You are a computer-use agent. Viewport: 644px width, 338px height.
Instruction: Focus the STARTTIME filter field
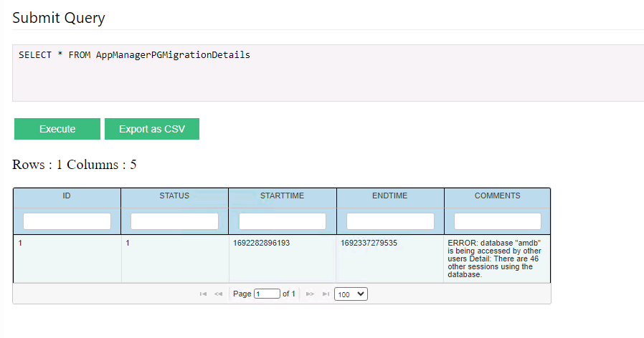(283, 221)
